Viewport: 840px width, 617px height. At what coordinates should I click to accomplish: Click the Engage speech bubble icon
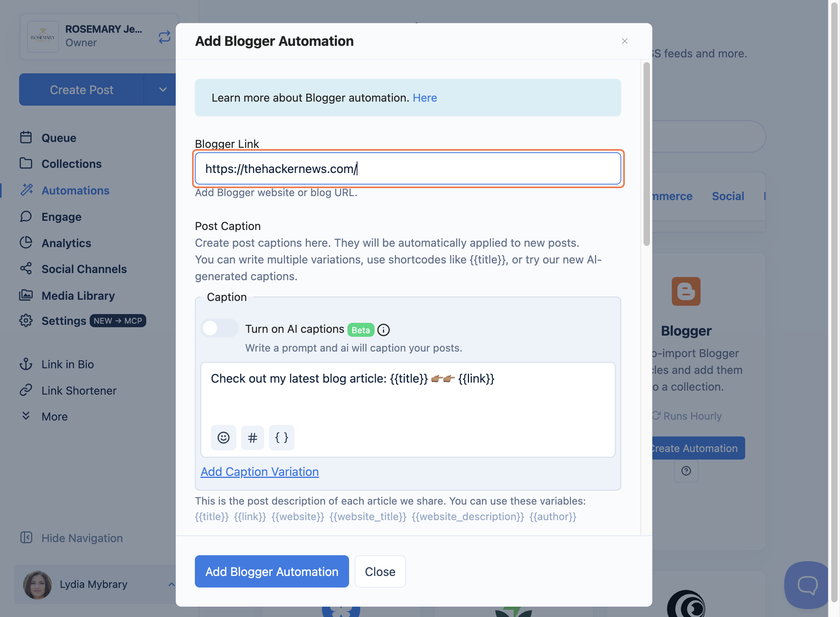[x=26, y=216]
